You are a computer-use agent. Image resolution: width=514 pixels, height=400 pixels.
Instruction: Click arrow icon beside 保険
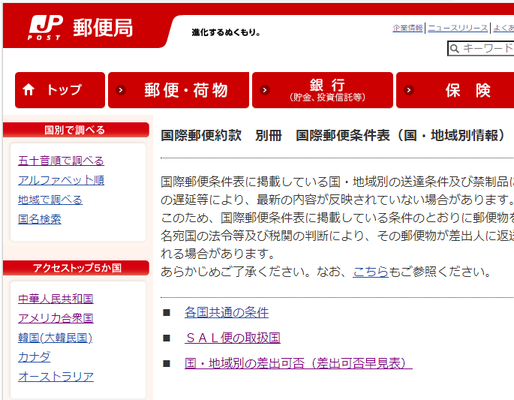click(x=409, y=90)
